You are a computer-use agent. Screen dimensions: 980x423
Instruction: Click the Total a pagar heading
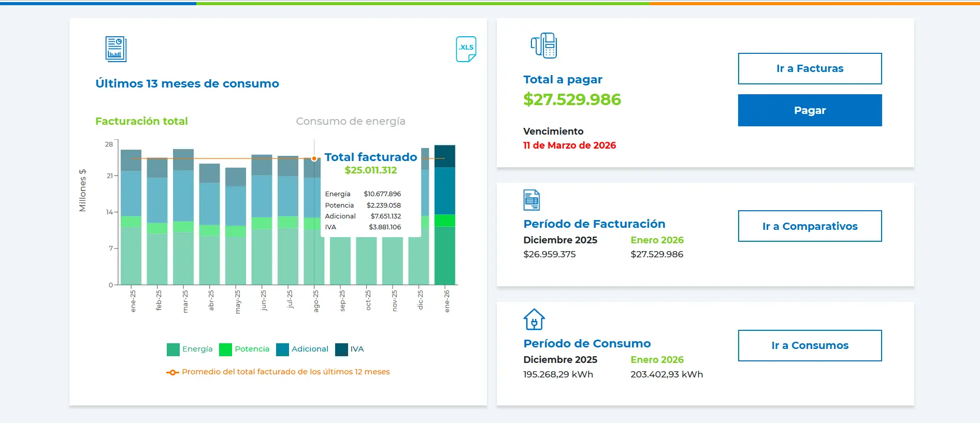(x=563, y=80)
